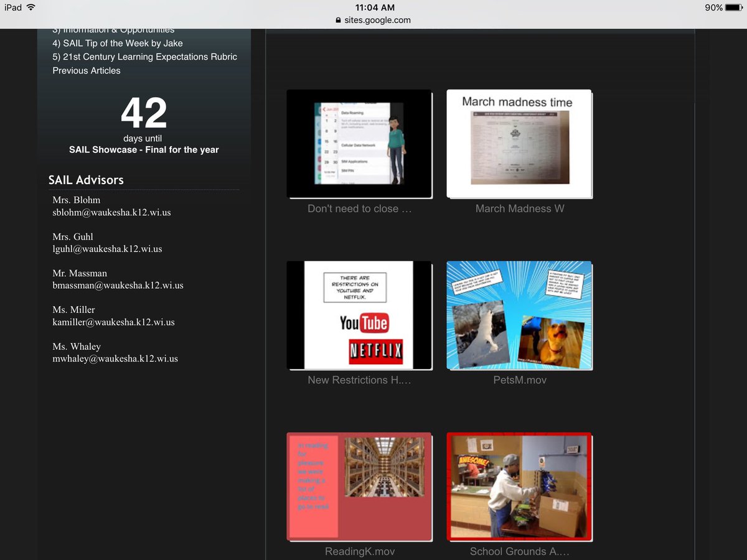Tap the iPad carrier label
The width and height of the screenshot is (747, 560).
coord(13,7)
